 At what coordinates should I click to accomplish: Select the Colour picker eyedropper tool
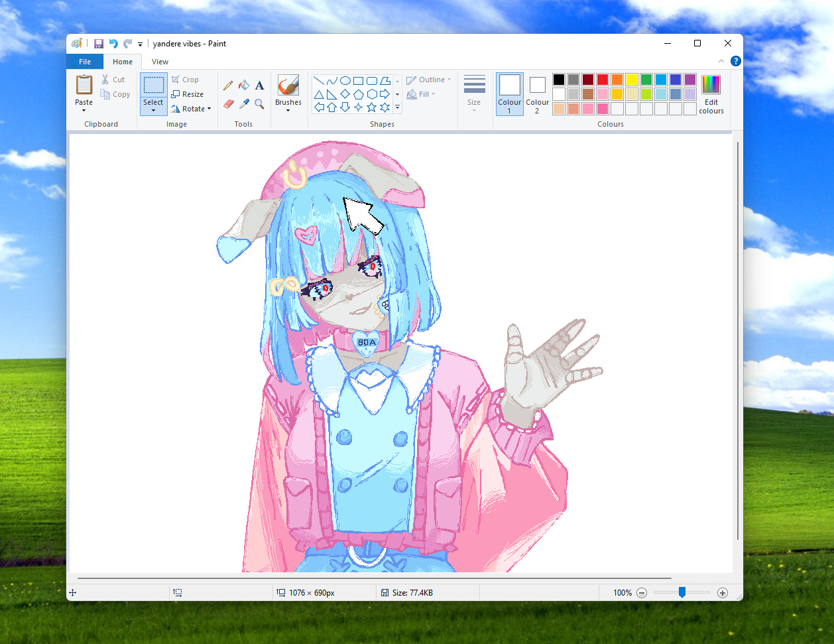click(244, 104)
